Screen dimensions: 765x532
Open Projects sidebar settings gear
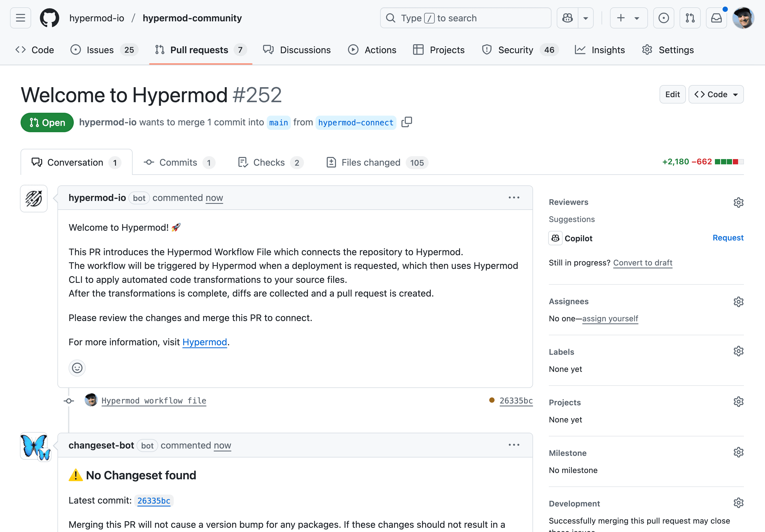coord(738,402)
